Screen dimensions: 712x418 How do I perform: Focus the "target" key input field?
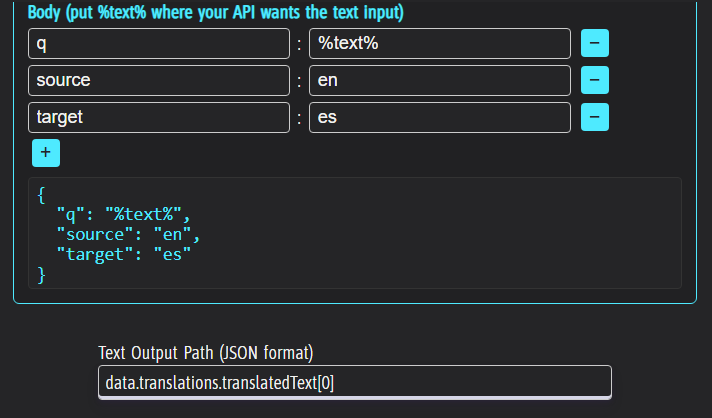(x=158, y=117)
